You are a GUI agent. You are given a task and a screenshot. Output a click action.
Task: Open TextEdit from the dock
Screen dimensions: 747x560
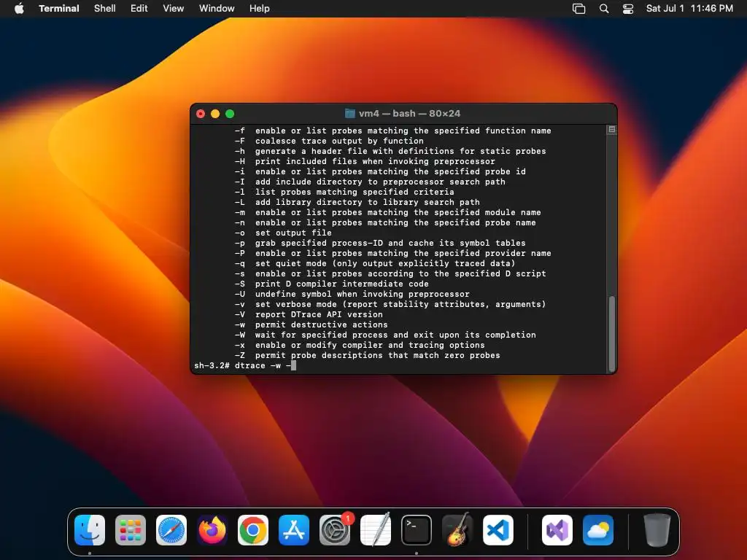click(x=376, y=530)
